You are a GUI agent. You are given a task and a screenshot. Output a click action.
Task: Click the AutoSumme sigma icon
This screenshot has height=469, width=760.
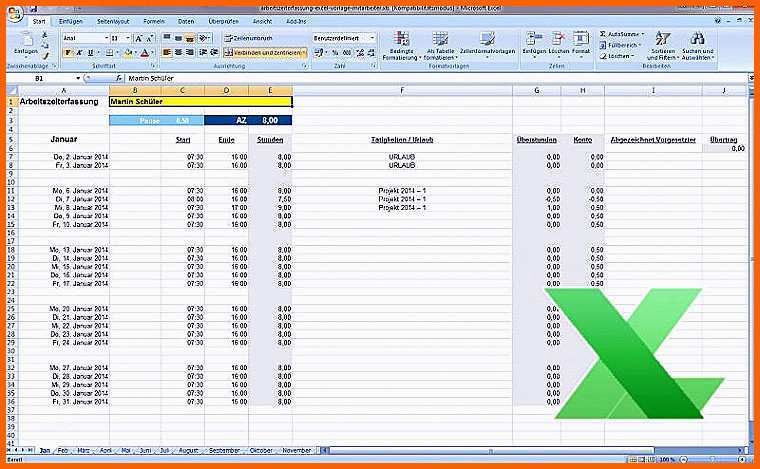[x=603, y=33]
